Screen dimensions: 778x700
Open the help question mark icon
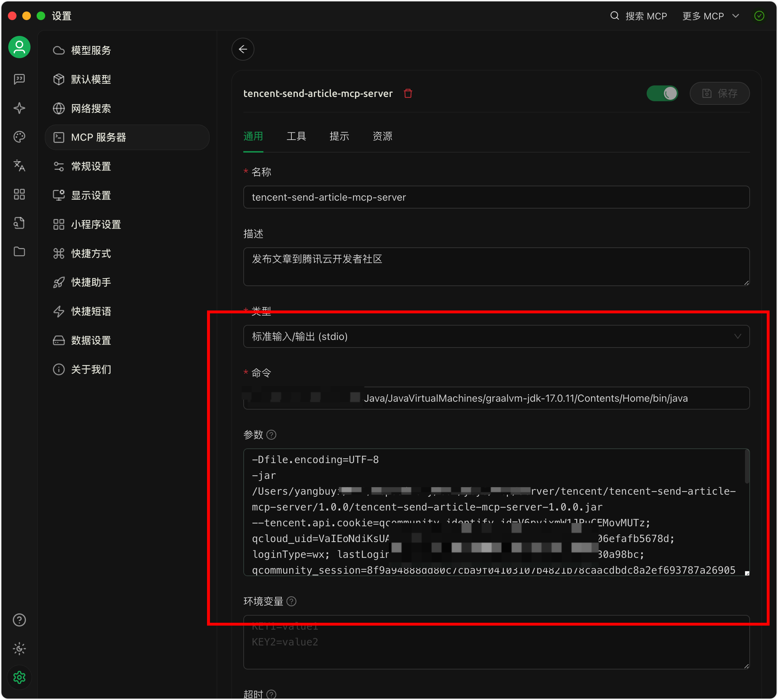[x=19, y=620]
